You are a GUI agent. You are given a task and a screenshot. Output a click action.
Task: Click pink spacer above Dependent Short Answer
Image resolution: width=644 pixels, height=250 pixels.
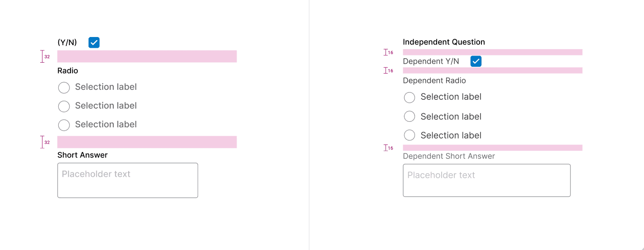[x=492, y=148]
